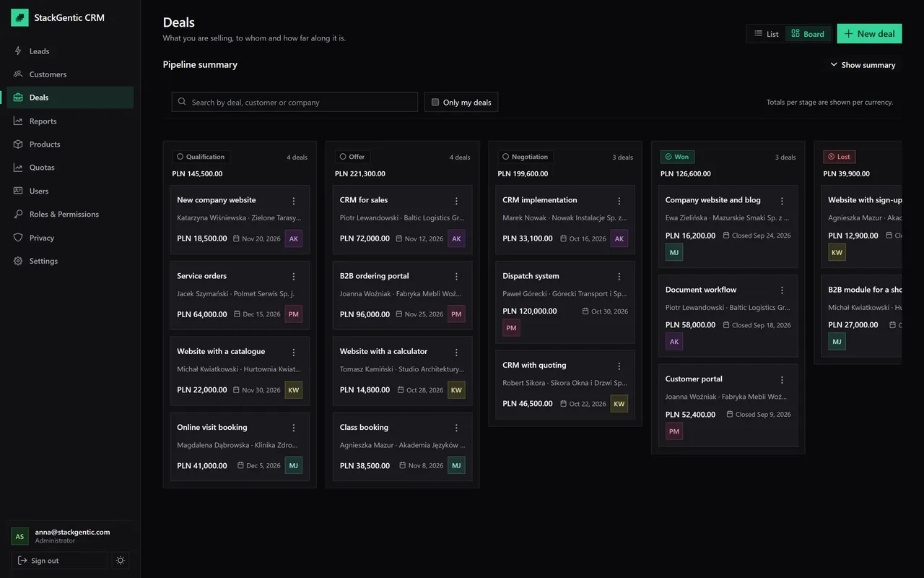The width and height of the screenshot is (924, 578).
Task: Open options menu for Customer portal deal
Action: click(782, 379)
